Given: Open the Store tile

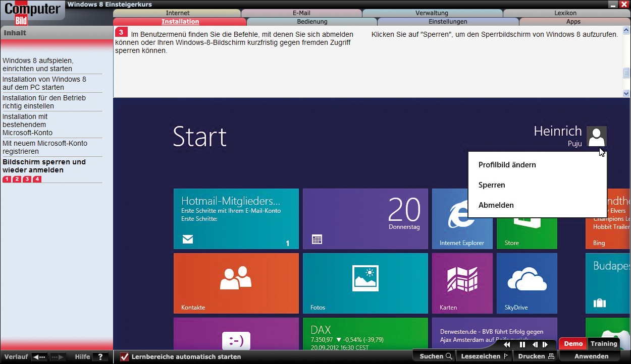Looking at the screenshot, I should click(x=527, y=233).
